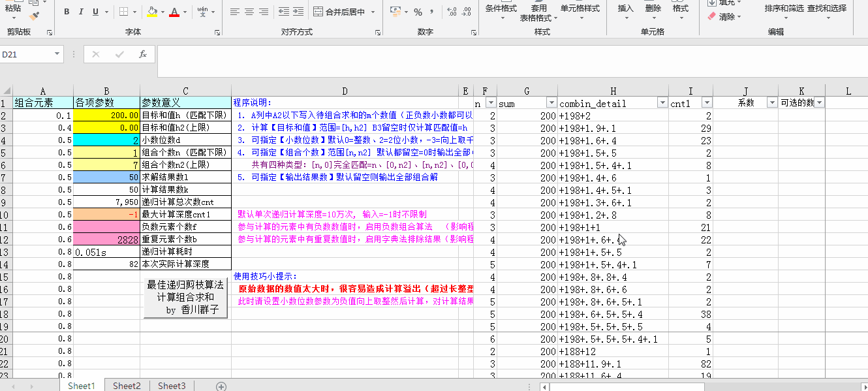Click the cell borders icon

pyautogui.click(x=124, y=12)
